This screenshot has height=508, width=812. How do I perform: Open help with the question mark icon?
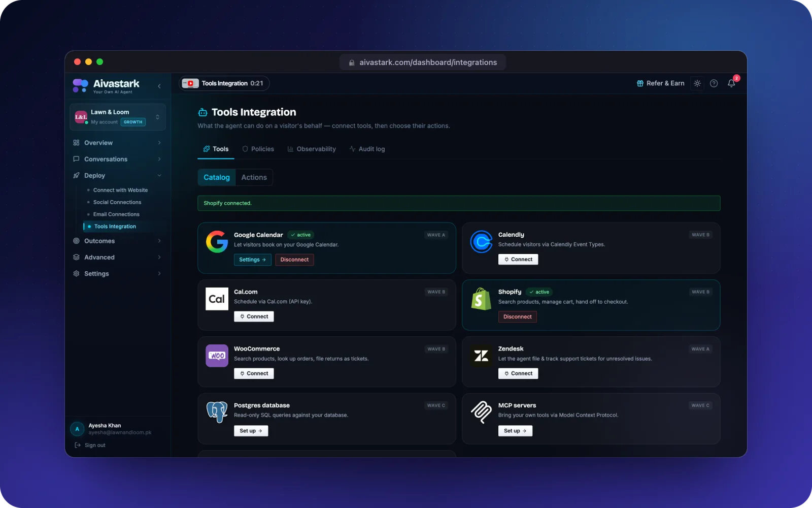coord(714,83)
